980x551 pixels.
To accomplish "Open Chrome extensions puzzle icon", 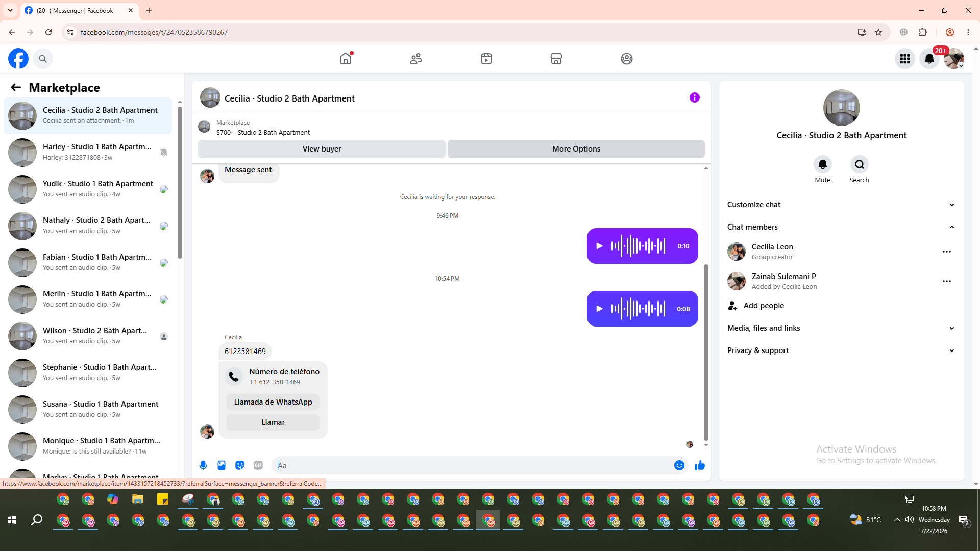I will coord(922,32).
